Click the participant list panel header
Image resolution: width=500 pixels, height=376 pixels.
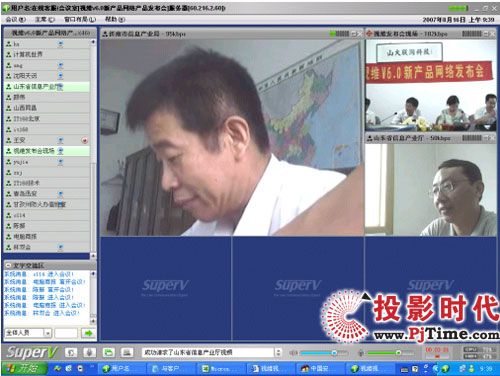click(x=50, y=33)
